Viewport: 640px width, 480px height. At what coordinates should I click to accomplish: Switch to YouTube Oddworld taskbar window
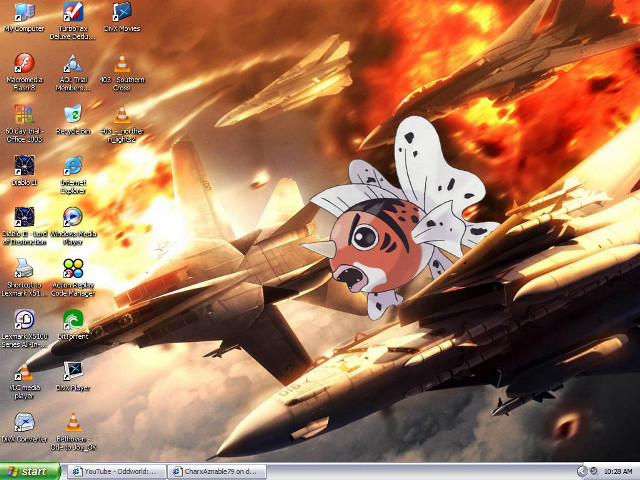tap(117, 471)
